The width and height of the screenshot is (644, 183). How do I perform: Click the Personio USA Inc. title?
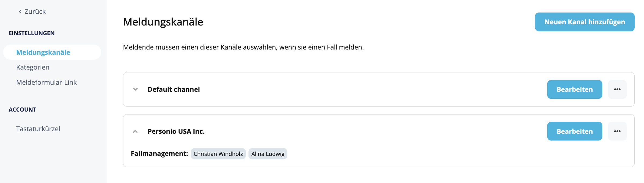176,131
